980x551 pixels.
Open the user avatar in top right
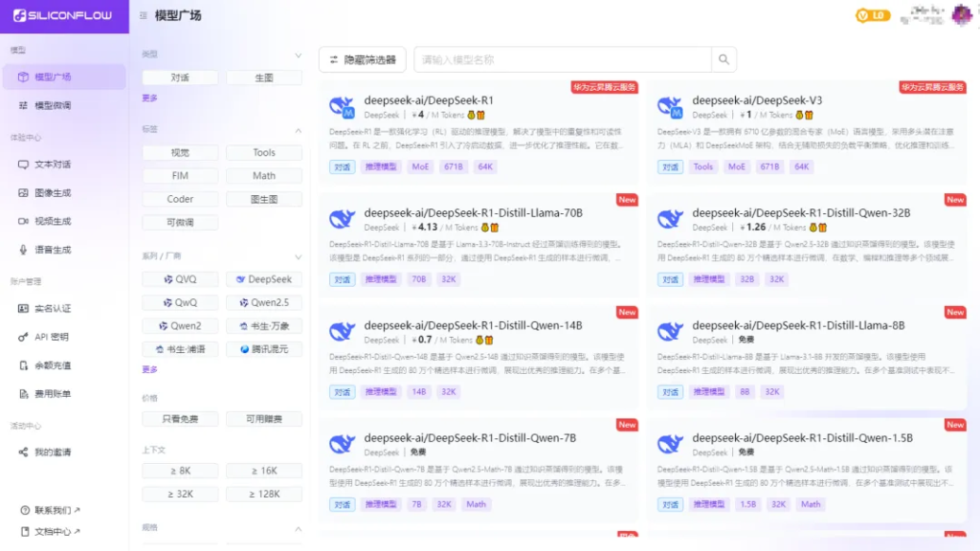coord(961,14)
